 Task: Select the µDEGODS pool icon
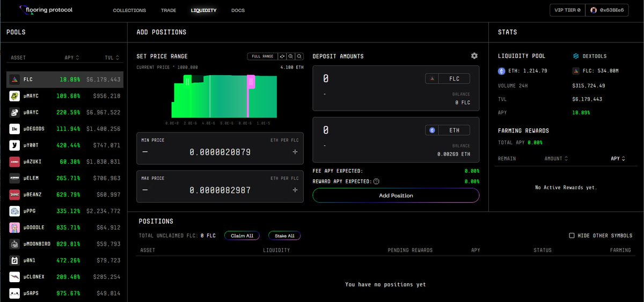[14, 129]
